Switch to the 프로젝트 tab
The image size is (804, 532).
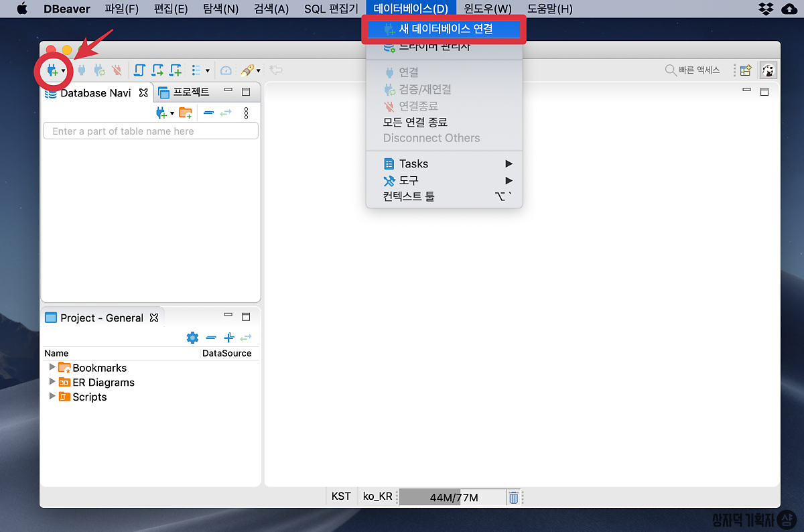point(184,92)
